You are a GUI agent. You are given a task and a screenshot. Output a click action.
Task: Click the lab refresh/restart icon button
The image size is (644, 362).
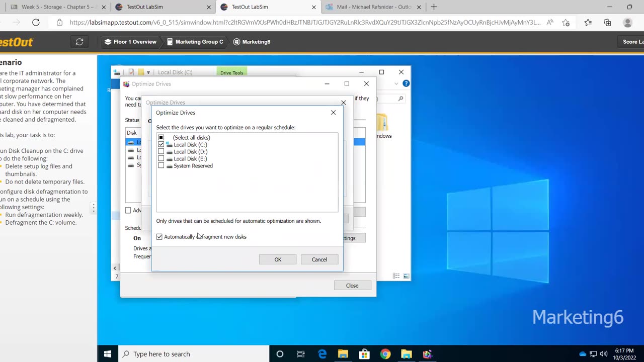click(x=79, y=42)
